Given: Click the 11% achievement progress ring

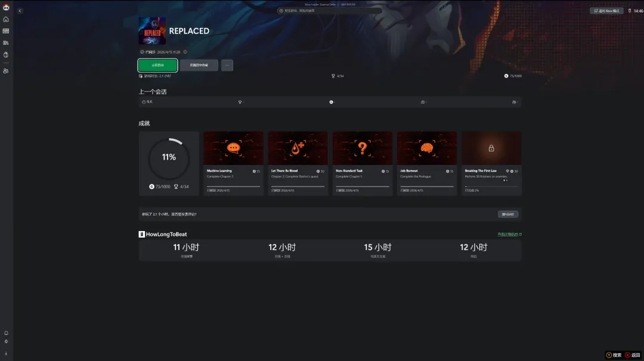Looking at the screenshot, I should 169,159.
